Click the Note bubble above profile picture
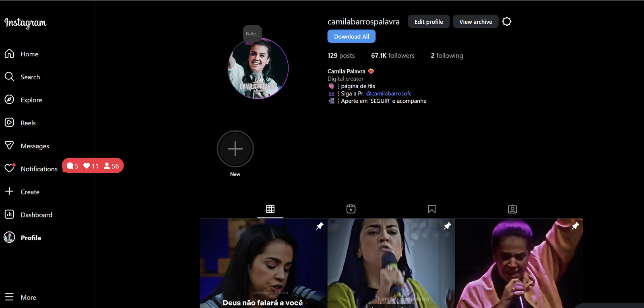644x308 pixels. pyautogui.click(x=252, y=33)
